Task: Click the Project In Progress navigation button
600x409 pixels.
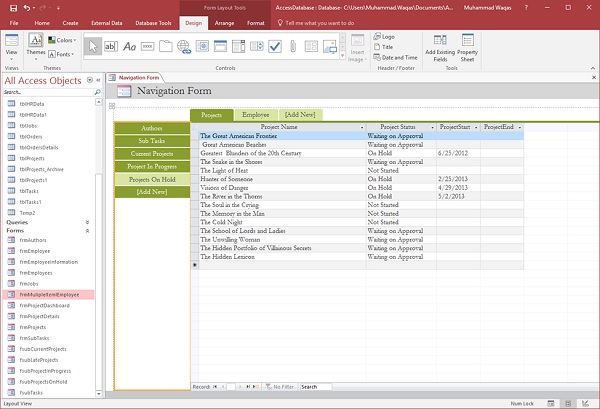Action: (151, 166)
